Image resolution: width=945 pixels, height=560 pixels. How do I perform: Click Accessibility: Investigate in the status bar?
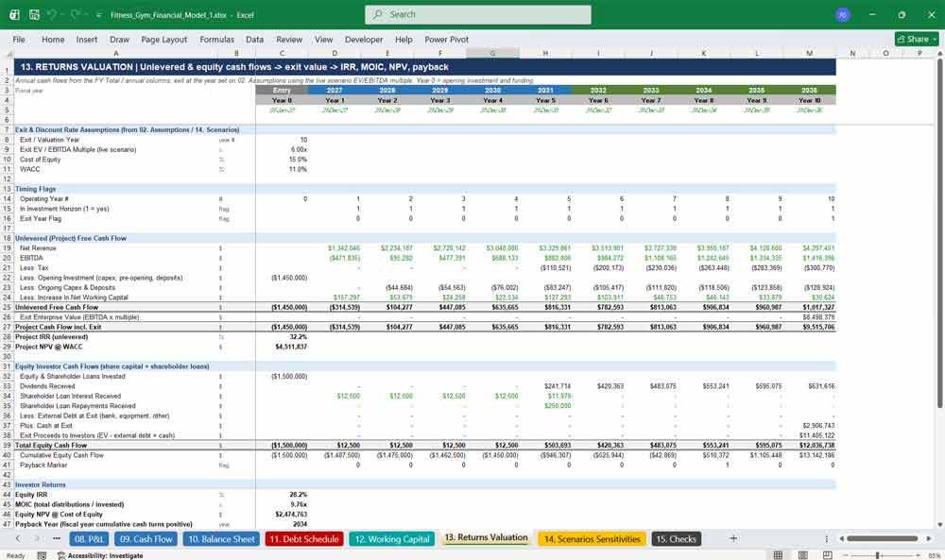pos(100,555)
